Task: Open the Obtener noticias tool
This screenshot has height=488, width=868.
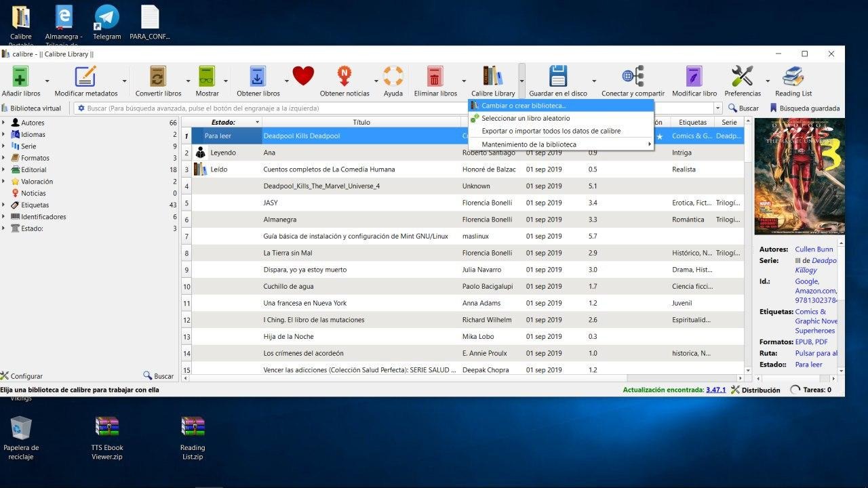Action: 344,76
